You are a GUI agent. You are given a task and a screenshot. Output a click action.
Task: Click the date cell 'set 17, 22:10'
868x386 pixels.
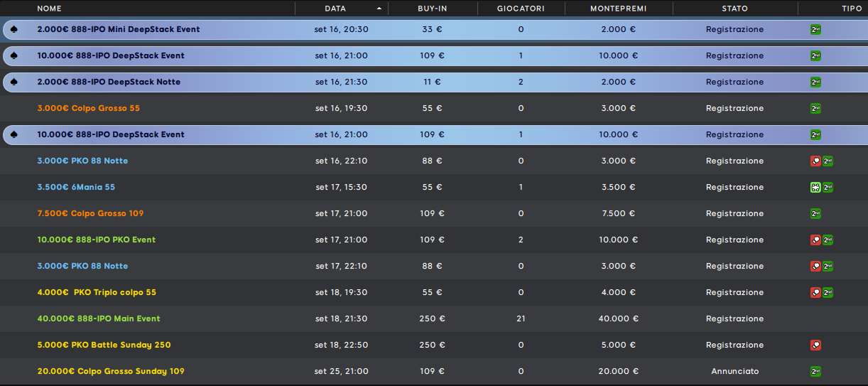point(341,267)
